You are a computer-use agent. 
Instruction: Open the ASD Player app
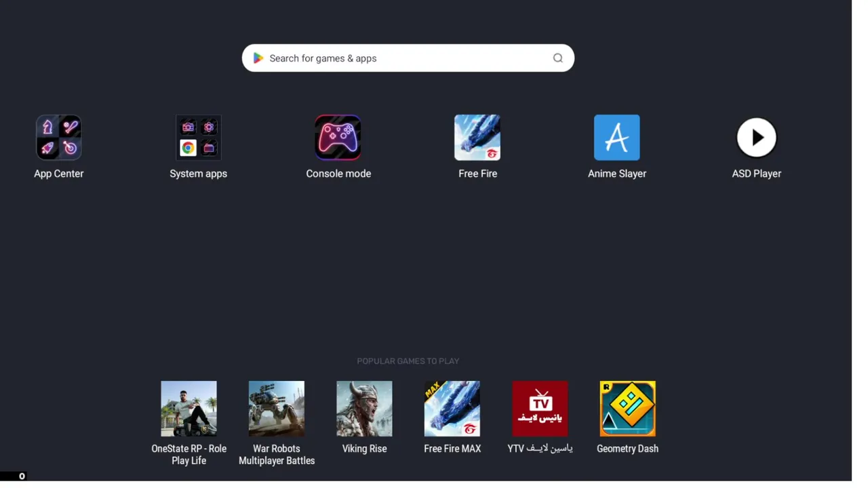(x=757, y=138)
